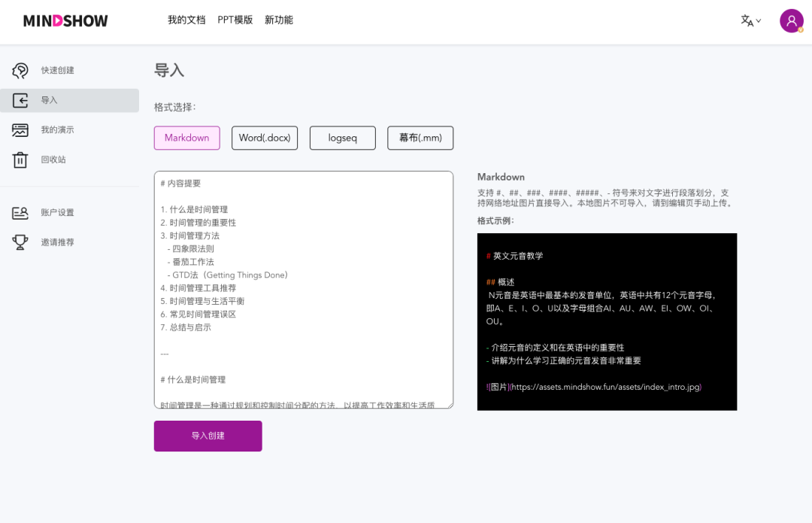Click '介绍元音的定义和在英语中的重要性' example line
Screen dimensions: 812x523
[x=555, y=348]
